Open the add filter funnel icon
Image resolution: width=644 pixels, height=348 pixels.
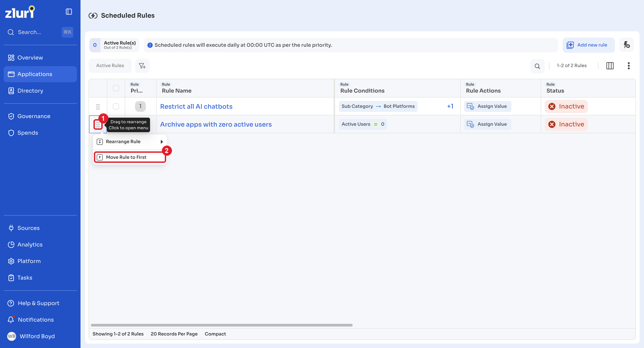click(142, 66)
